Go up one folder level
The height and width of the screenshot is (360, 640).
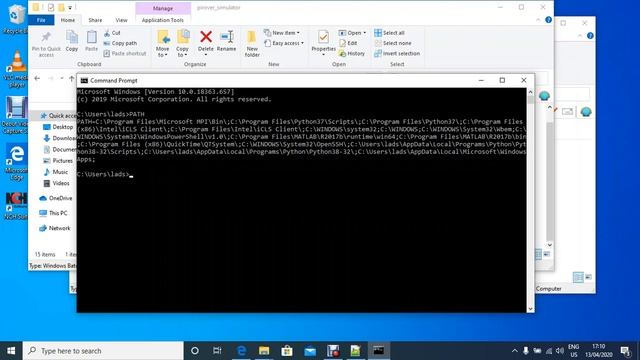pyautogui.click(x=72, y=78)
